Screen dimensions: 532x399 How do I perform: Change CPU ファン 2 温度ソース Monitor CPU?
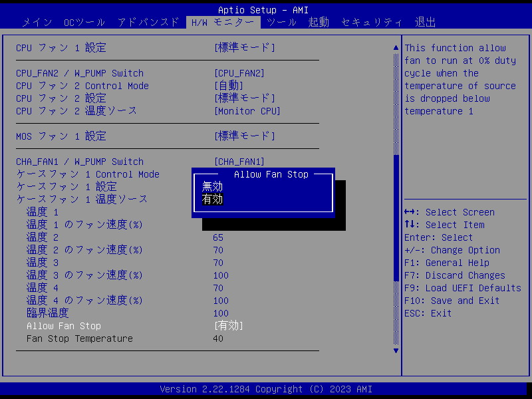[247, 111]
